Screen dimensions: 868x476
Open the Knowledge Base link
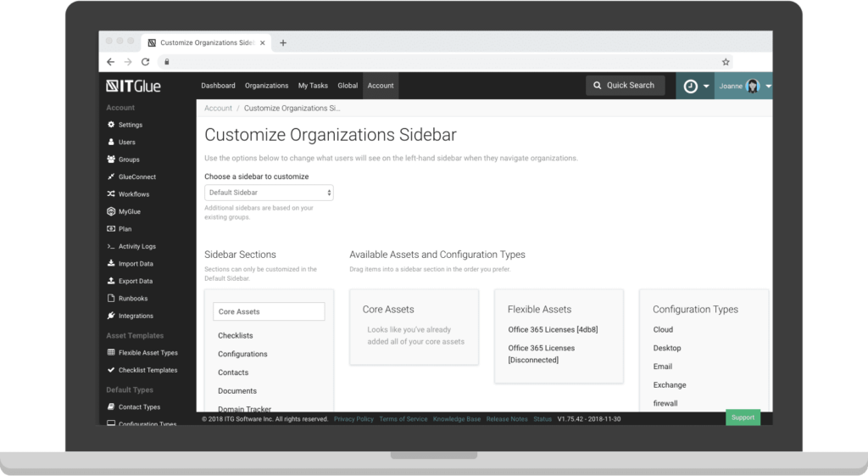click(x=457, y=419)
